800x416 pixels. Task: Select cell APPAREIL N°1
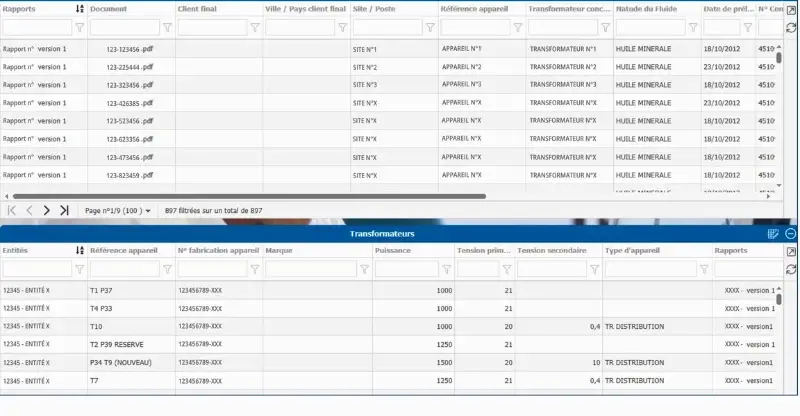[x=461, y=49]
